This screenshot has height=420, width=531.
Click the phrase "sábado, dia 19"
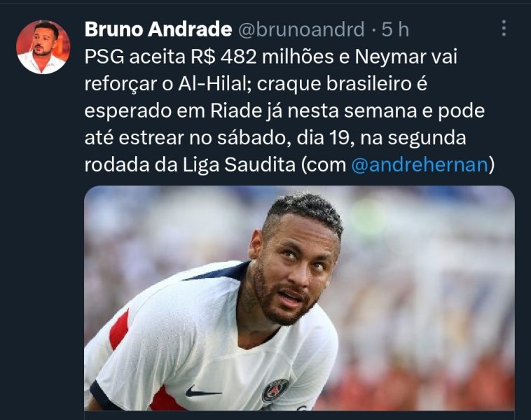click(x=283, y=138)
